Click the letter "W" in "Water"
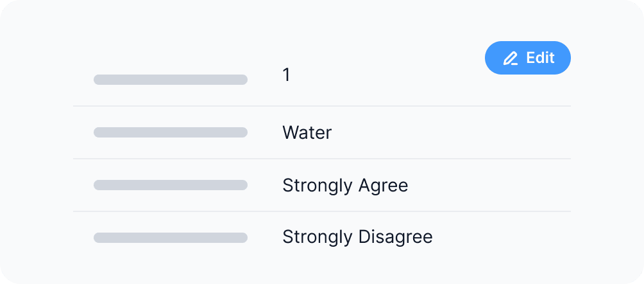644x284 pixels. (289, 133)
